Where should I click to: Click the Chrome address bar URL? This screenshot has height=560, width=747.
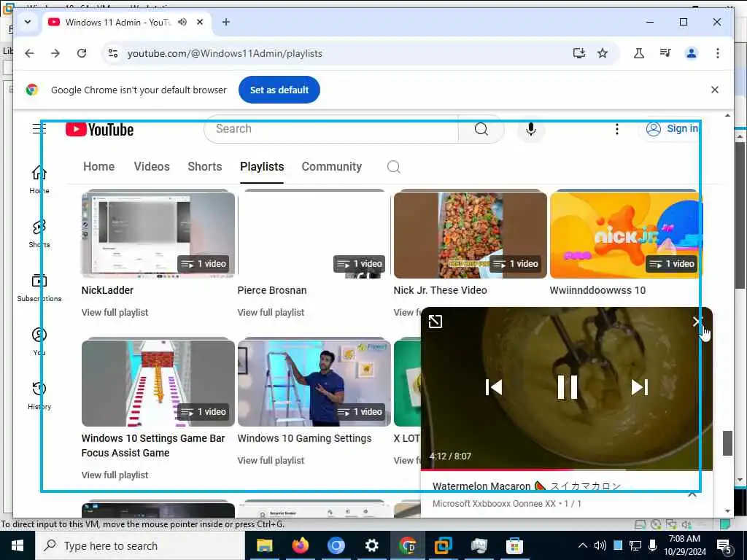coord(225,53)
